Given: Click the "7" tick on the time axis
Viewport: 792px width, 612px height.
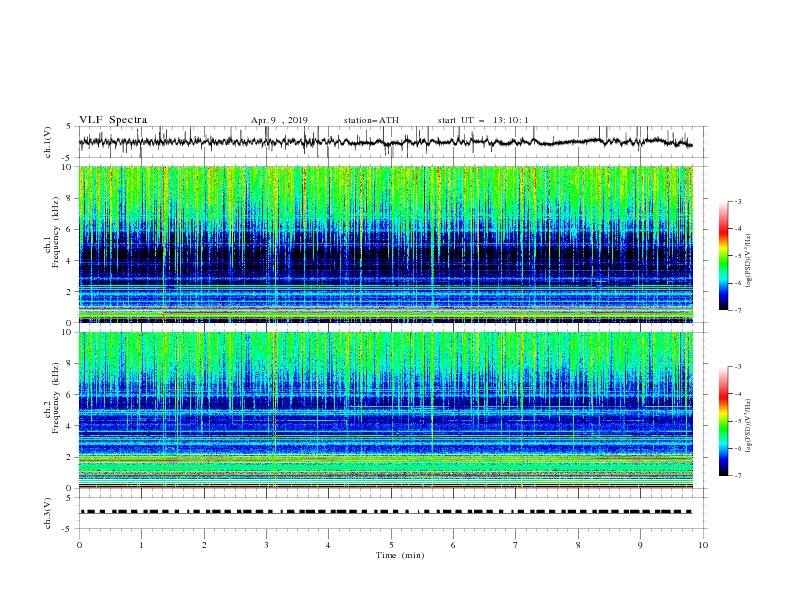Looking at the screenshot, I should 516,545.
